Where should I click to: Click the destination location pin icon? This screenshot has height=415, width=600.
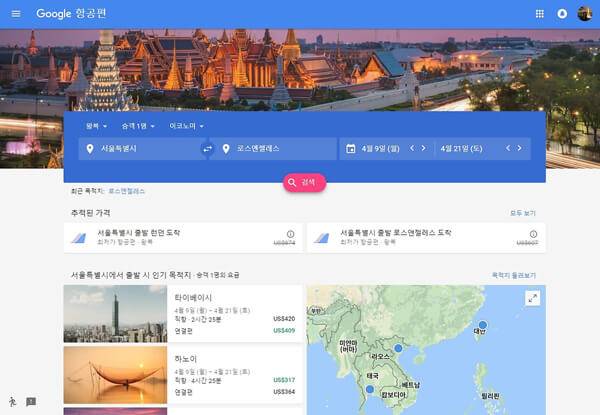pyautogui.click(x=226, y=148)
